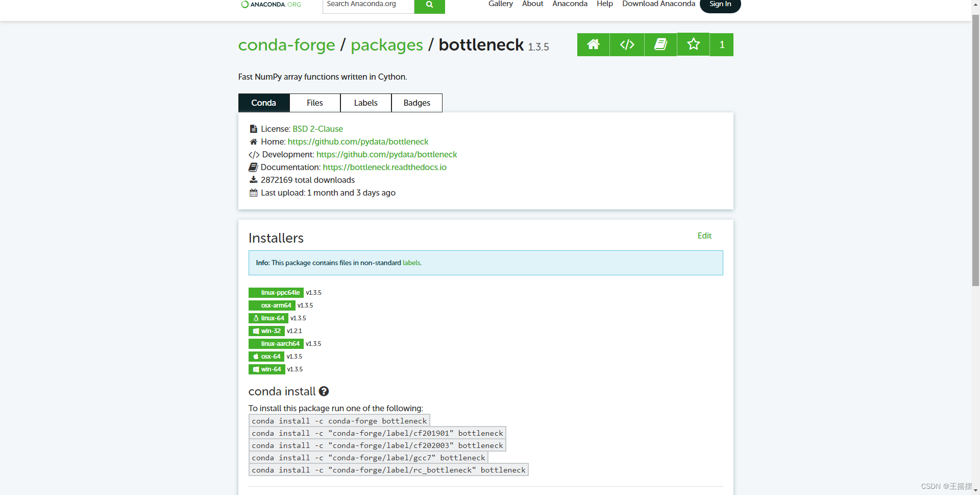This screenshot has width=980, height=495.
Task: Open the conda-forge owner link
Action: point(286,45)
